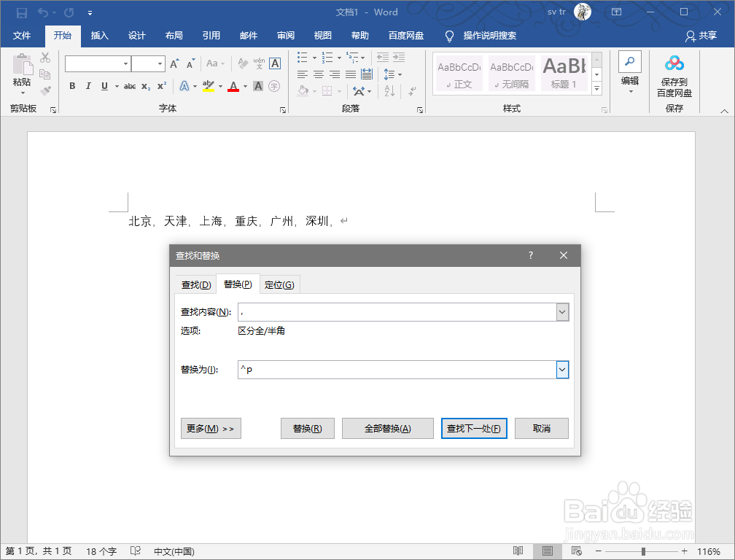This screenshot has height=560, width=735.
Task: Click 更多 to expand search options
Action: tap(211, 428)
